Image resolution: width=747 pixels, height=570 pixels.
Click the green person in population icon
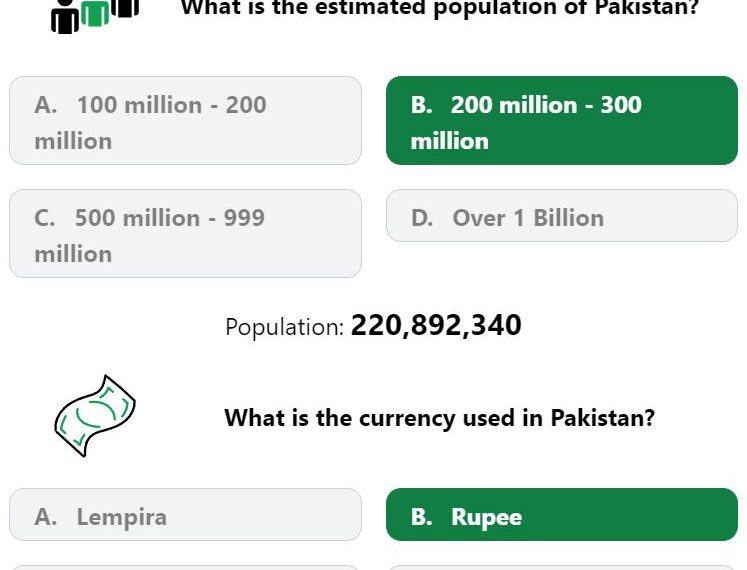coord(95,12)
